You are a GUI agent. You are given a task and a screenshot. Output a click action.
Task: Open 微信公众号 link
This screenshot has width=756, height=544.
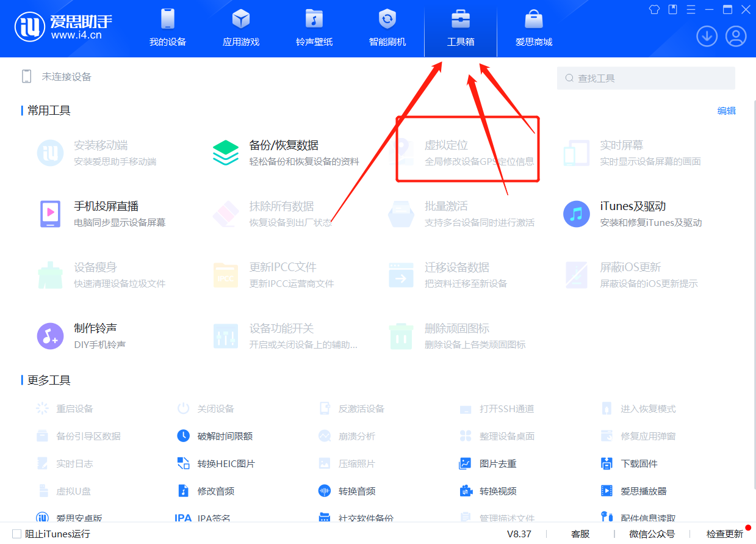(652, 534)
